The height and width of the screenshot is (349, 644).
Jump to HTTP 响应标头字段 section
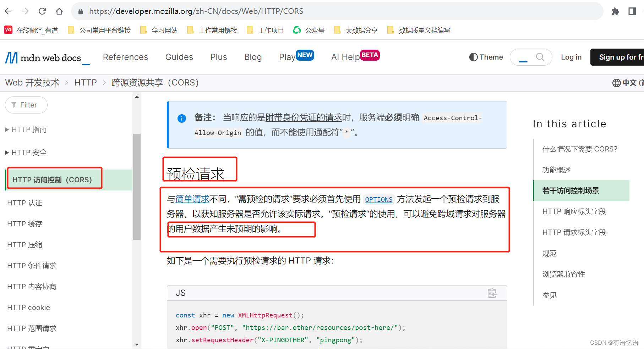[x=574, y=211]
